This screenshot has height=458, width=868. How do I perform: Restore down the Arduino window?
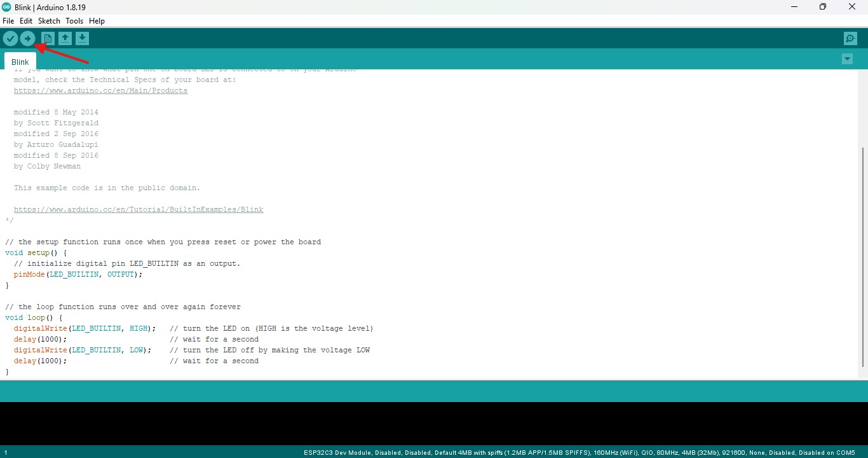pos(823,7)
